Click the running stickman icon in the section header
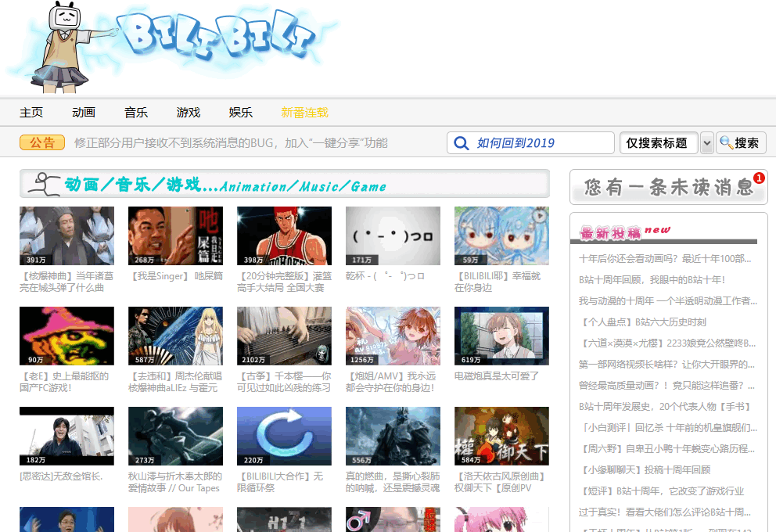The width and height of the screenshot is (776, 532). pos(44,184)
